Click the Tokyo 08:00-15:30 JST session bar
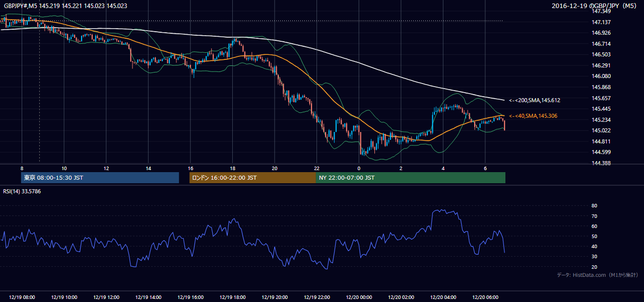644x302 pixels. click(x=100, y=178)
